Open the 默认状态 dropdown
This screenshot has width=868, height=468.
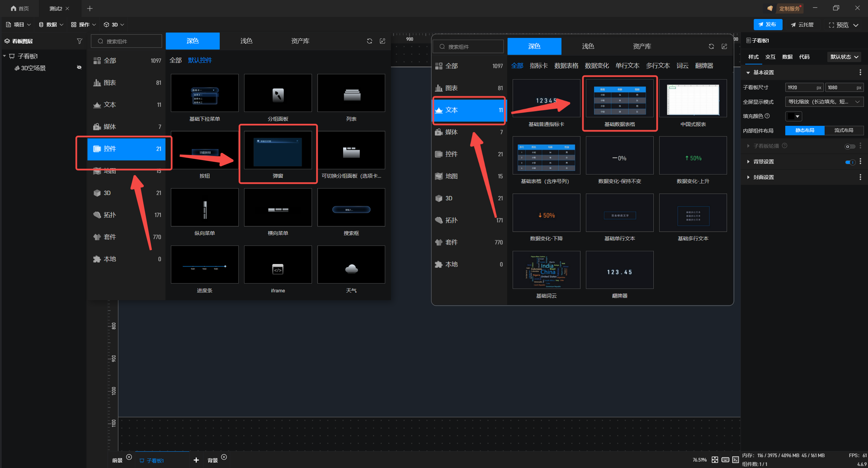(844, 57)
